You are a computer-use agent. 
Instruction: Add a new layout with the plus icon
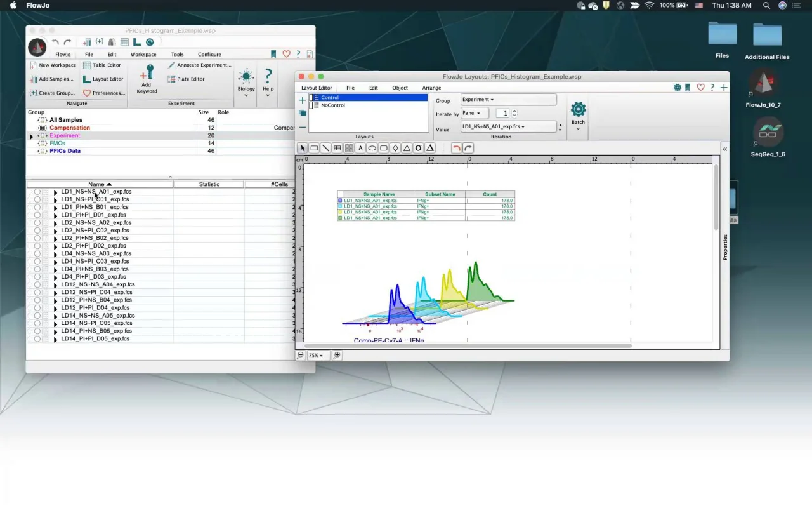(302, 100)
